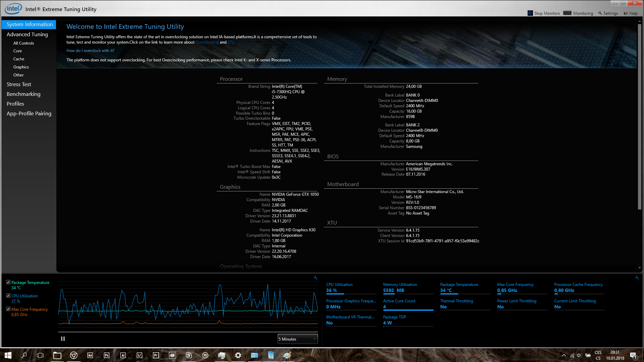
Task: Launch Adobe Lightroom from taskbar
Action: 140,355
